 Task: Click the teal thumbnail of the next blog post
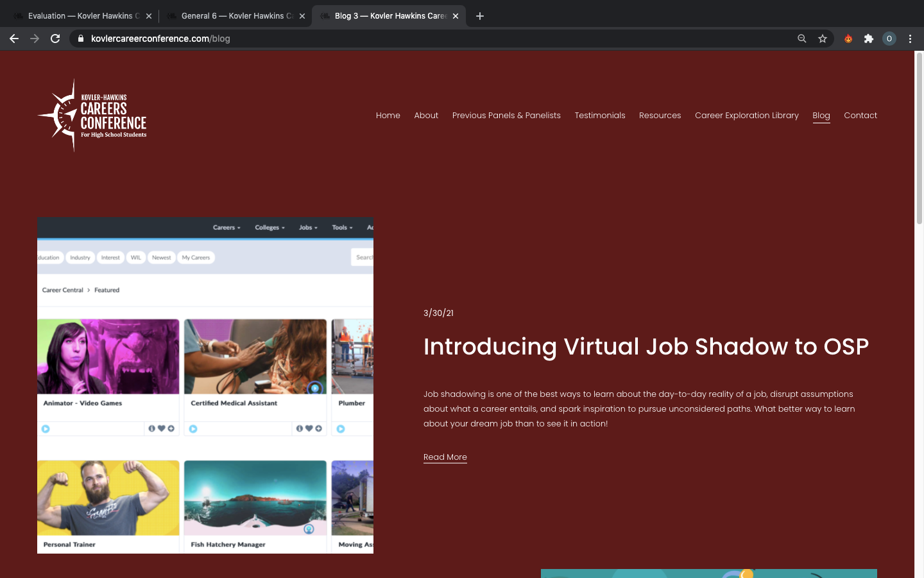709,574
